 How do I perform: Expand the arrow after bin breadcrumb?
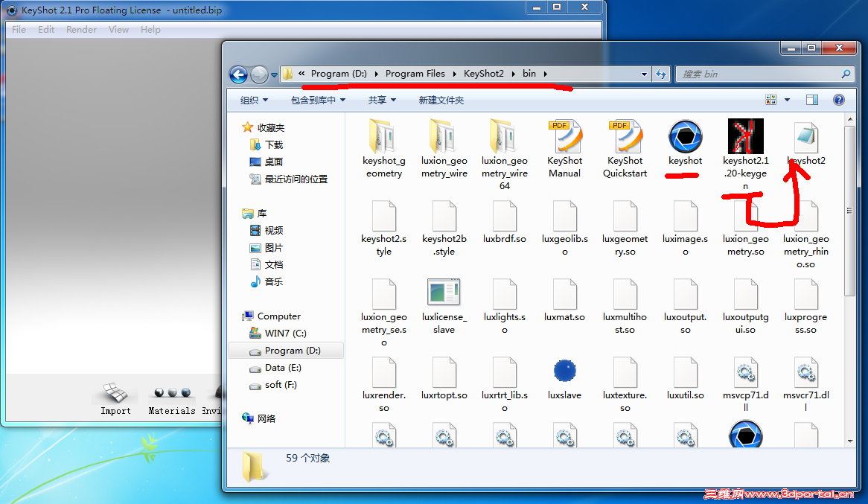(x=545, y=74)
